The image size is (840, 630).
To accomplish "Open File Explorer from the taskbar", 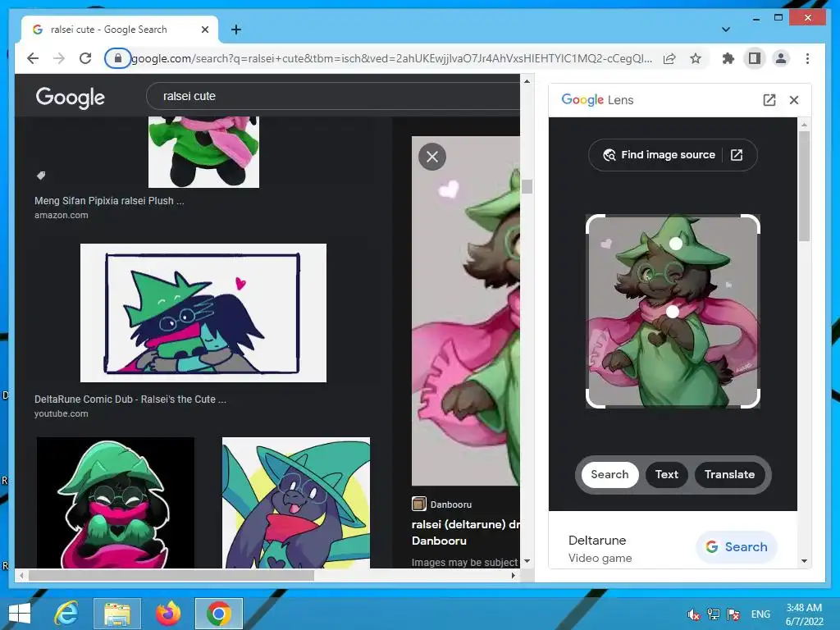I will tap(117, 614).
